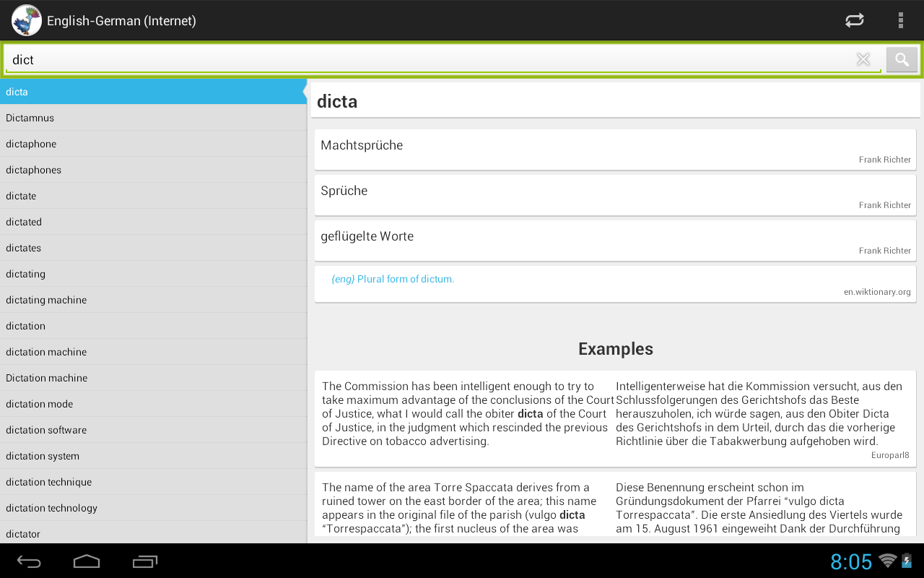The width and height of the screenshot is (924, 578).
Task: Swap the translation direction
Action: pos(854,20)
